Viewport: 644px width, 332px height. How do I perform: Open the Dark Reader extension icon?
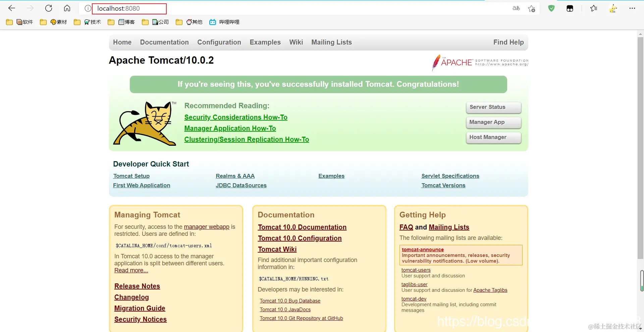(570, 8)
